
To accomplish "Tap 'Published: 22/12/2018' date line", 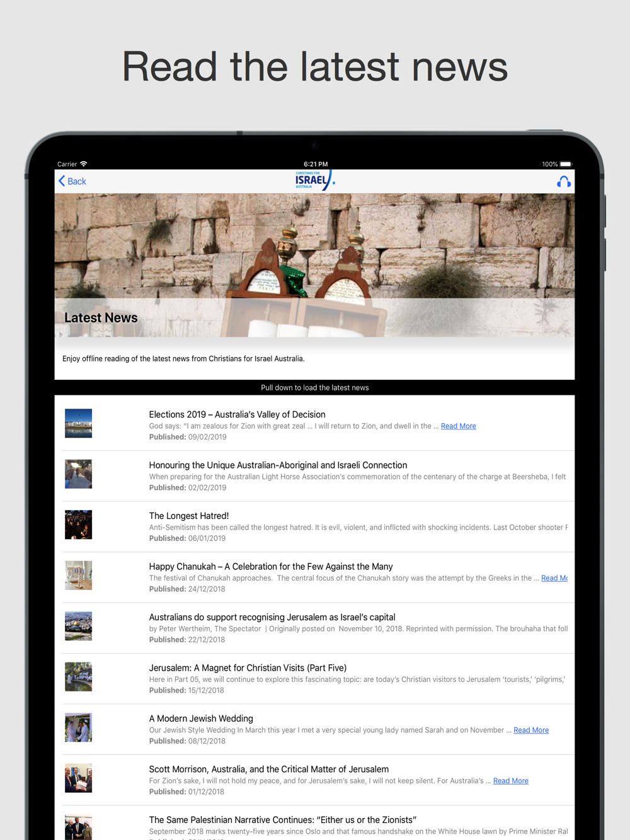I will pos(187,640).
